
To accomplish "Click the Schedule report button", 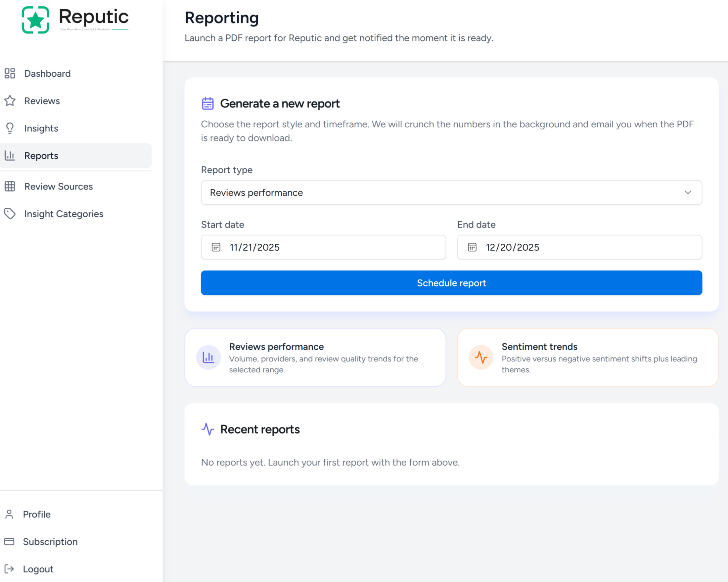I will coord(451,283).
